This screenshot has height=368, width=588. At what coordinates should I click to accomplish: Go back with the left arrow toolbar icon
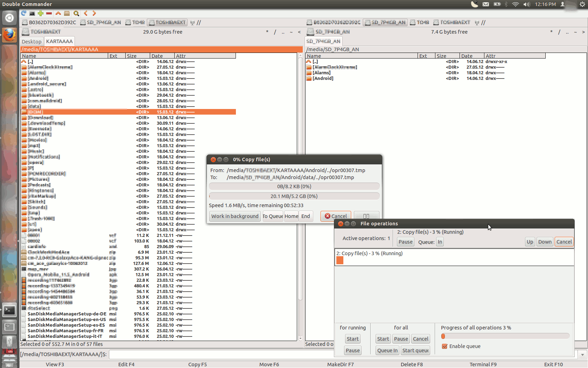86,13
